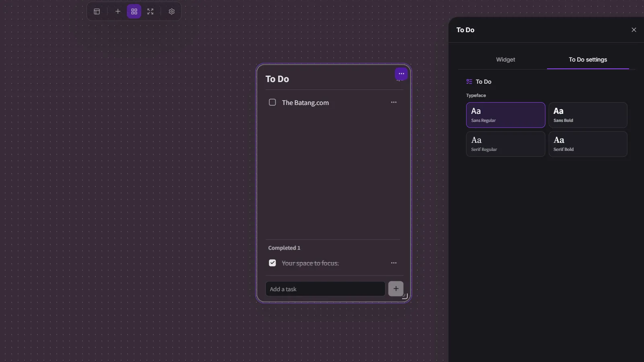Viewport: 644px width, 362px height.
Task: Click the Completed 1 section label
Action: point(284,248)
